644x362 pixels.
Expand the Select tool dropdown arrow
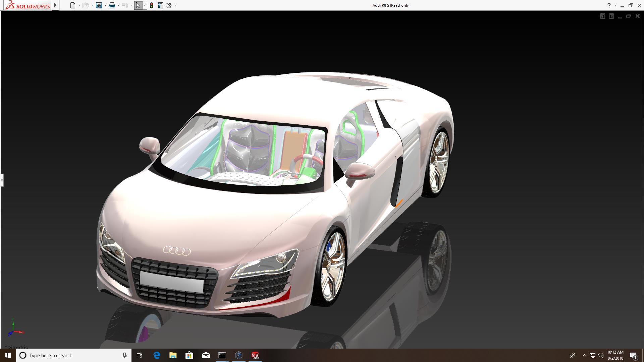pos(145,5)
